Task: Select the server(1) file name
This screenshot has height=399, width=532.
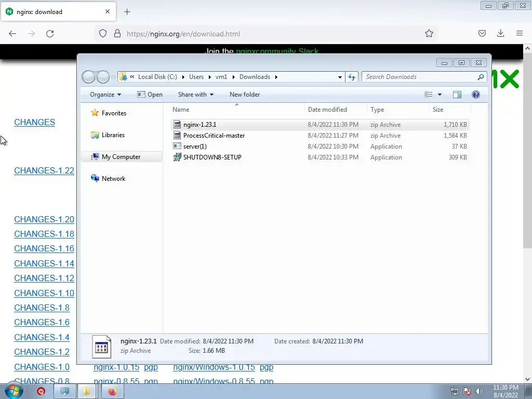Action: point(195,146)
